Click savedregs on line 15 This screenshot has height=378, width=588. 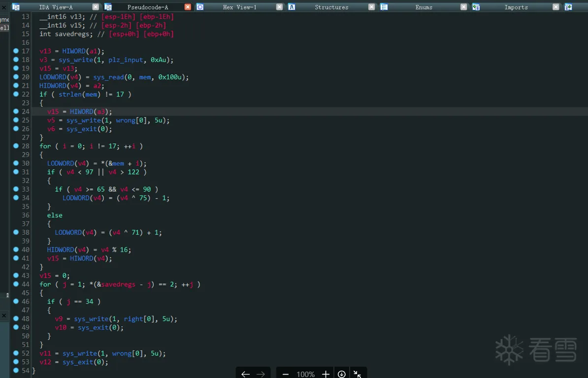pos(72,34)
